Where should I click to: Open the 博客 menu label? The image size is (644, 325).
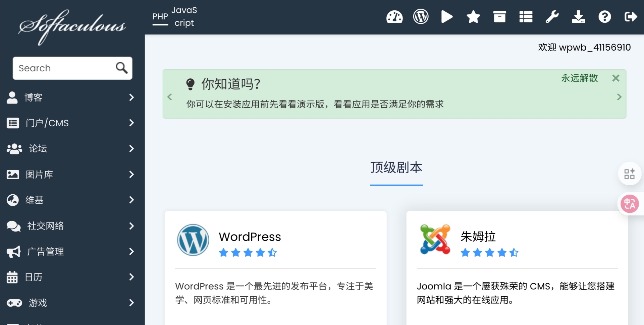tap(34, 97)
